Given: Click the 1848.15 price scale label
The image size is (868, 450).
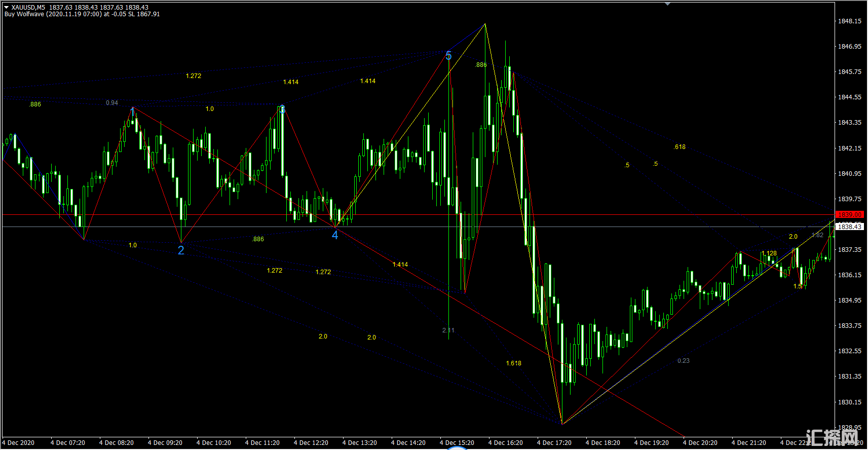Looking at the screenshot, I should click(849, 21).
